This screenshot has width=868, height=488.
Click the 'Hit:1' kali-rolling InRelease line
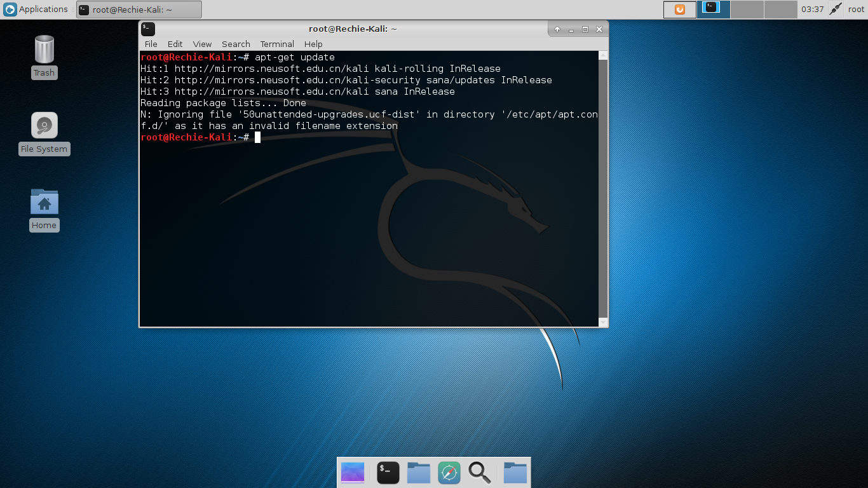pos(320,69)
